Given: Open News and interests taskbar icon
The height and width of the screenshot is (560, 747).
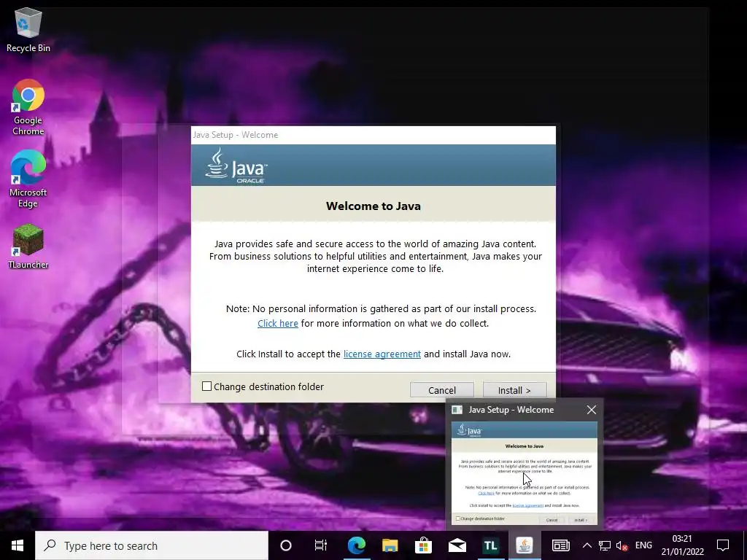Looking at the screenshot, I should [561, 545].
